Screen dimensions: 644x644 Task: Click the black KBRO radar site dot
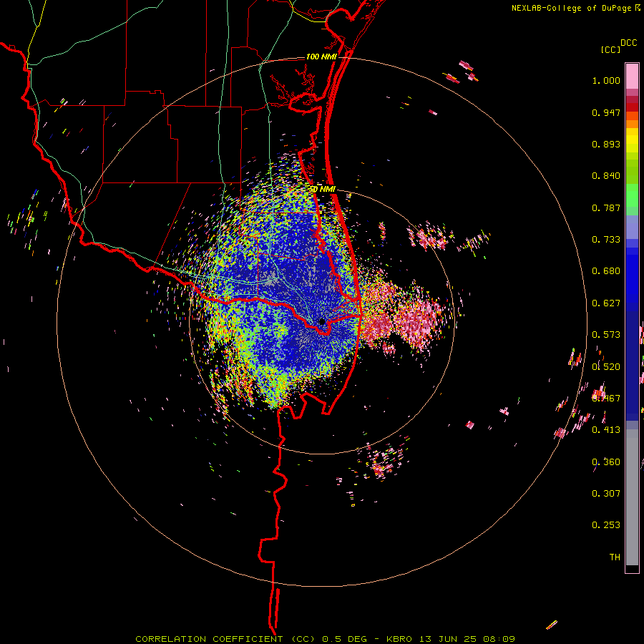pyautogui.click(x=322, y=321)
